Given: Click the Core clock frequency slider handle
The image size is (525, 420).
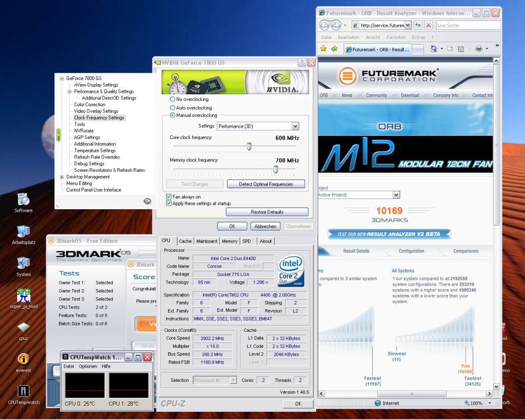Looking at the screenshot, I should point(249,146).
